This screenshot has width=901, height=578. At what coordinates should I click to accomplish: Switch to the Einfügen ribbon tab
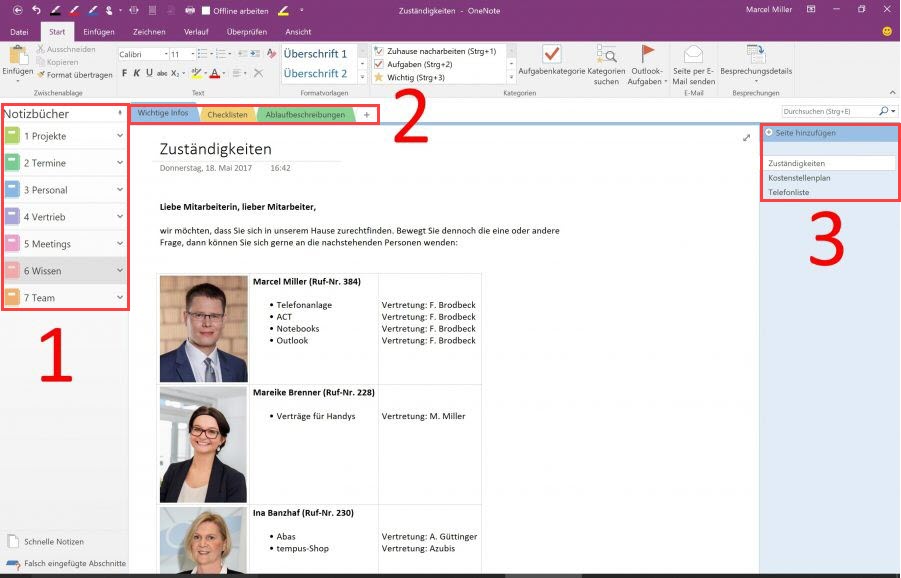99,32
